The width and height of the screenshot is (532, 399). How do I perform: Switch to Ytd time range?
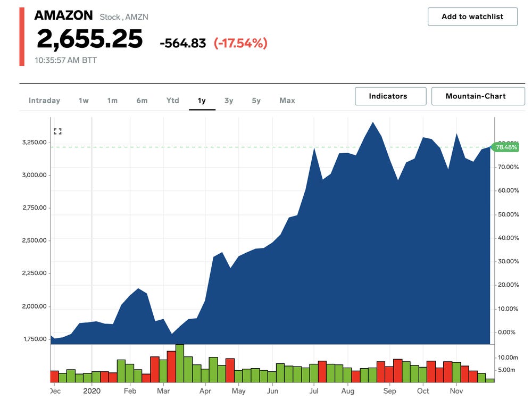pyautogui.click(x=172, y=101)
